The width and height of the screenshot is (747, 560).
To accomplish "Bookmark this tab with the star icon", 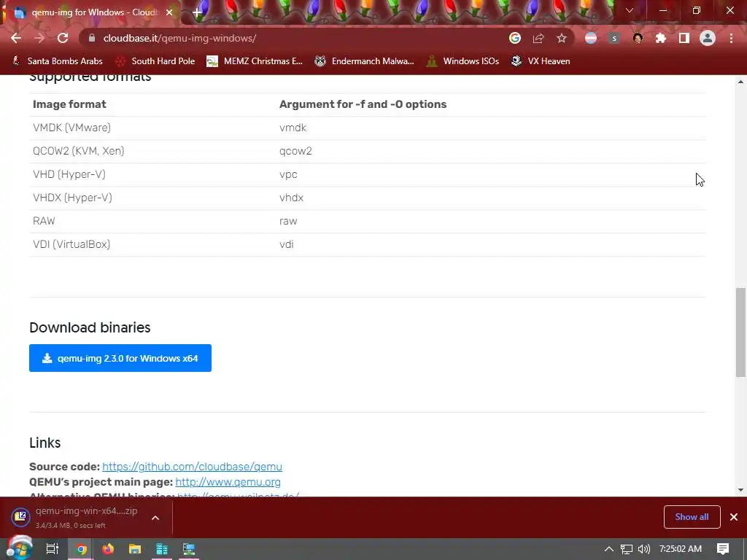I will coord(562,38).
